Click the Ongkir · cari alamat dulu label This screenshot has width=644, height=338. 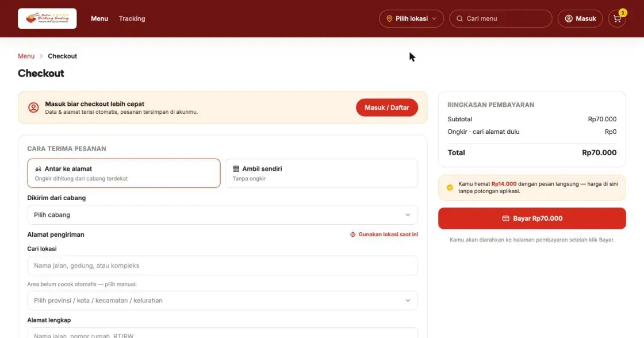(484, 132)
